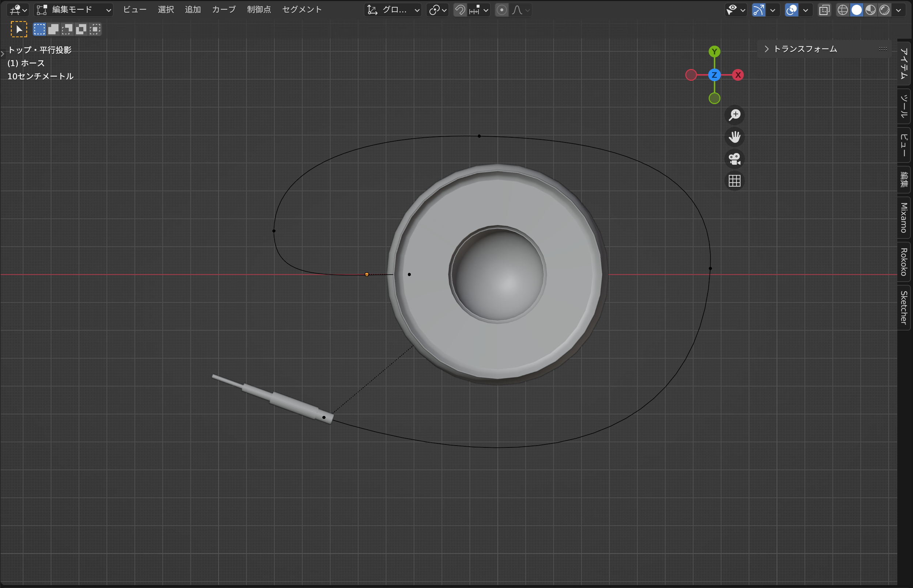Viewport: 913px width, 588px height.
Task: Click the blue Z axis gizmo
Action: 715,75
